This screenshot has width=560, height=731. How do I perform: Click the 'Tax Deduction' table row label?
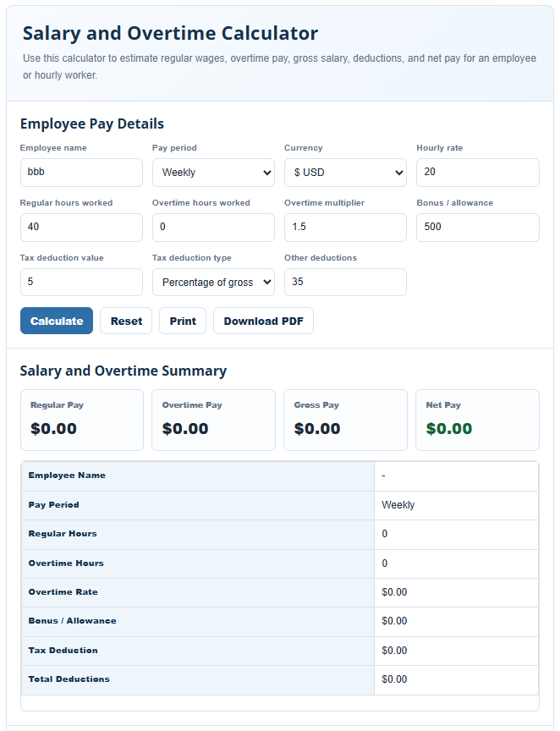(x=63, y=651)
